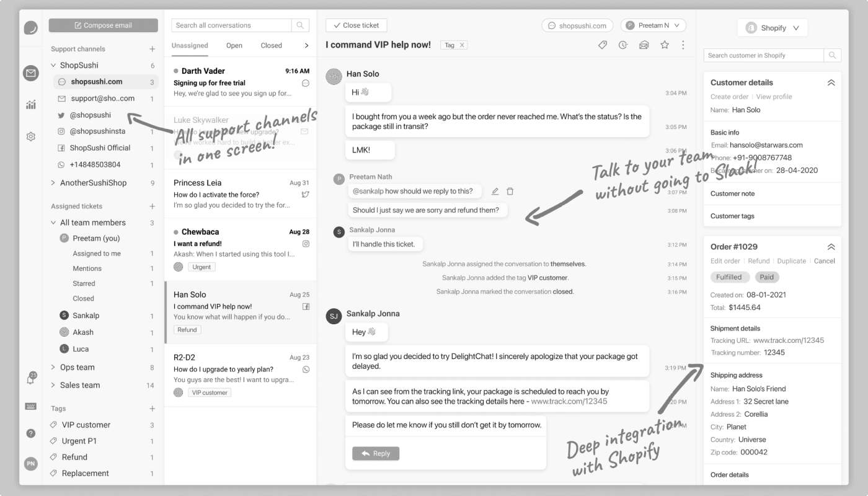Open the keyboard shortcuts icon
This screenshot has height=496, width=868.
tap(30, 406)
